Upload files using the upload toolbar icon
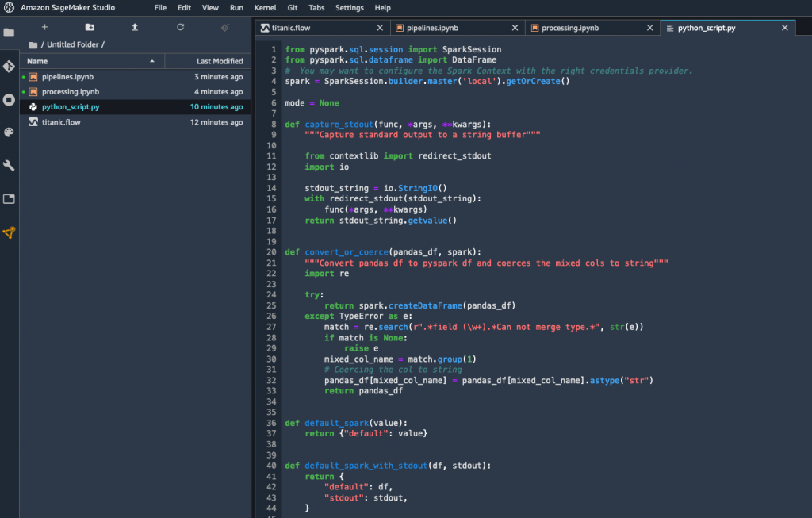This screenshot has height=518, width=812. [x=134, y=27]
